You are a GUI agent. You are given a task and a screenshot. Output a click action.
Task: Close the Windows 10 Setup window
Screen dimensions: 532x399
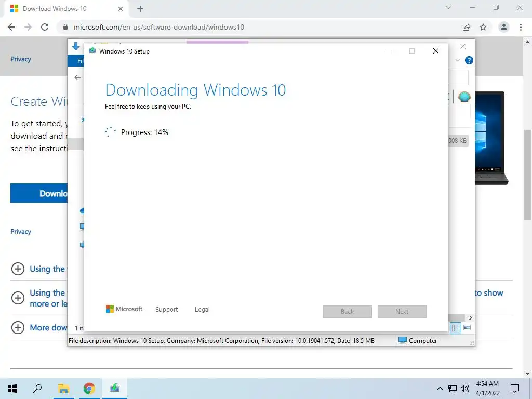[436, 51]
